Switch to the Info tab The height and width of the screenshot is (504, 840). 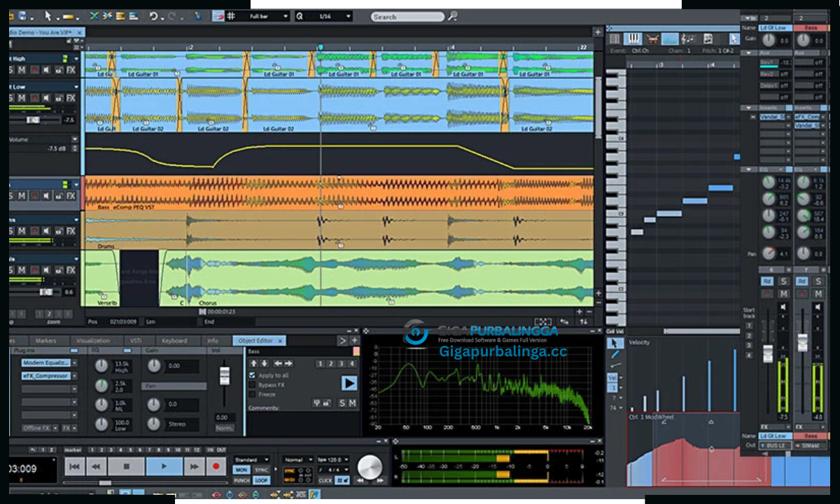point(213,341)
